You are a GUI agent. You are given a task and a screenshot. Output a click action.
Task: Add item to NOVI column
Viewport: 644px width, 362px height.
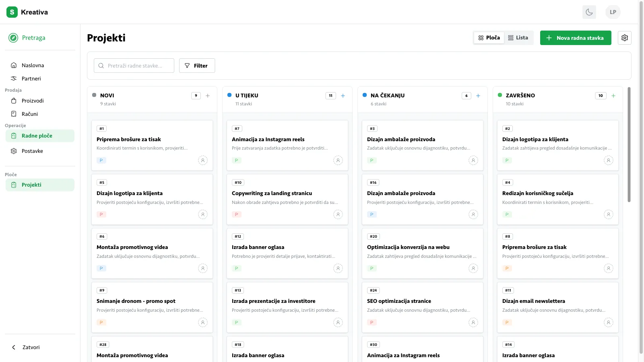coord(208,96)
